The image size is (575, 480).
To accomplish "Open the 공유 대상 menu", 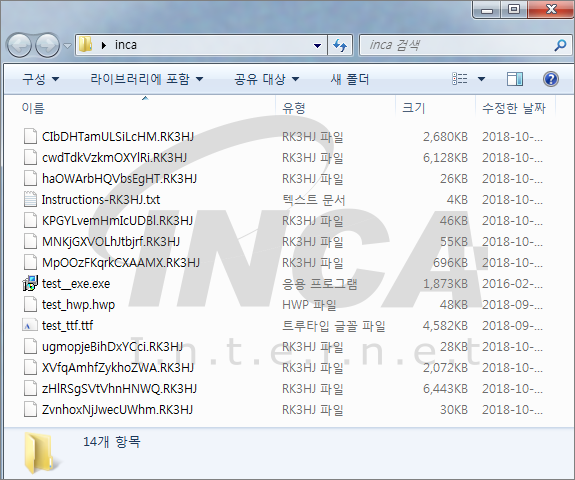I will [267, 79].
